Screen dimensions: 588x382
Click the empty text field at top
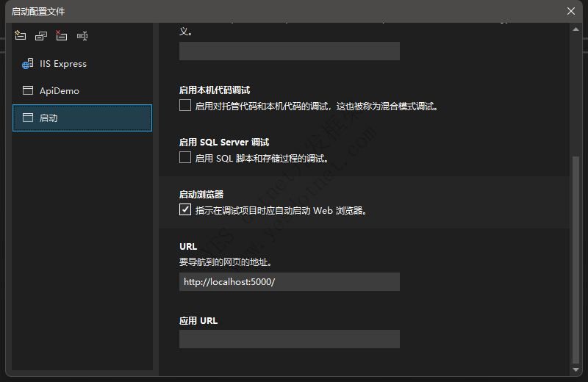coord(289,51)
